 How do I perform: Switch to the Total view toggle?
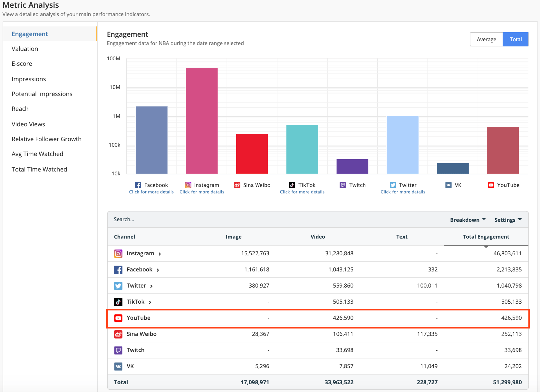(516, 39)
